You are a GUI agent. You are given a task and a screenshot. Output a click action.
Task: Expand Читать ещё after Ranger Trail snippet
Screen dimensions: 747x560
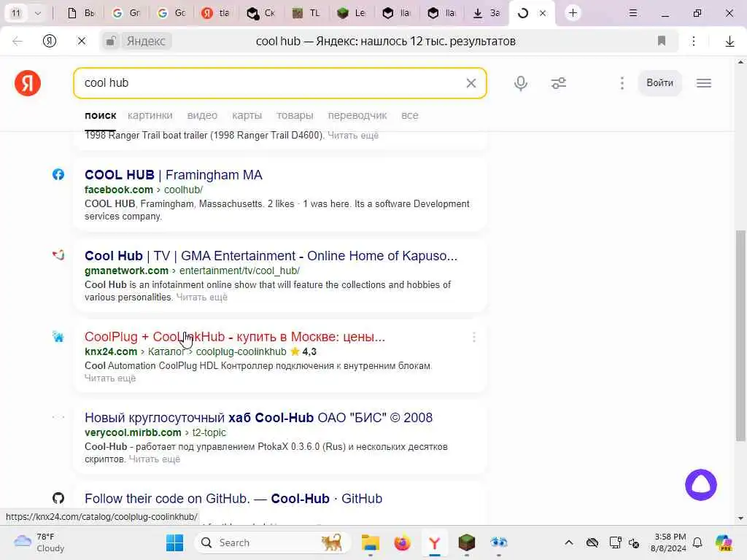coord(353,135)
